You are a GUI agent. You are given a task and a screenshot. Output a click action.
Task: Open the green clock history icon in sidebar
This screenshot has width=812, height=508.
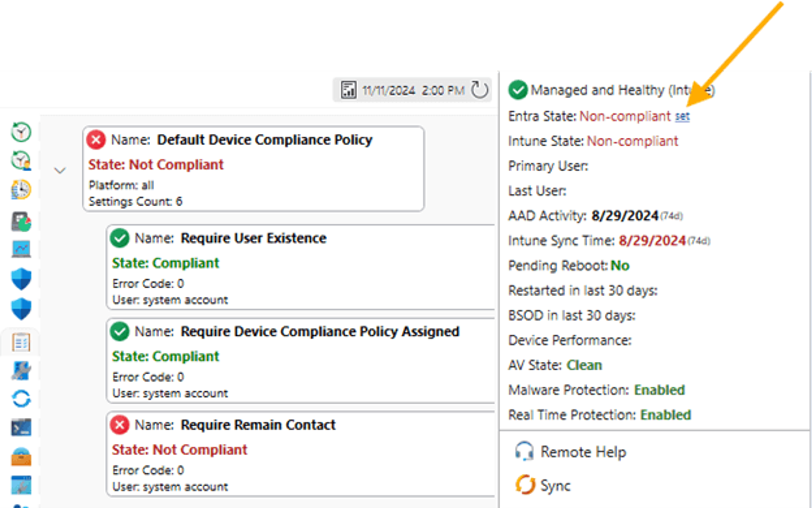point(21,132)
